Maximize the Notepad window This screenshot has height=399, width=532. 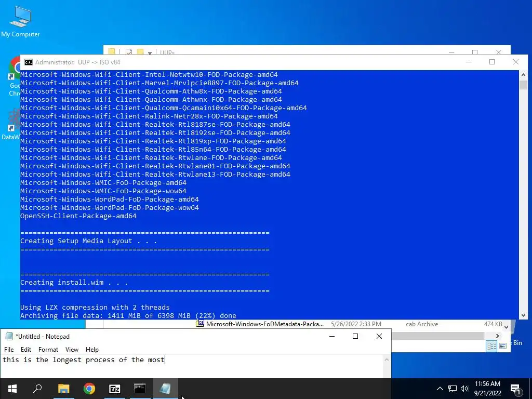[x=355, y=336]
